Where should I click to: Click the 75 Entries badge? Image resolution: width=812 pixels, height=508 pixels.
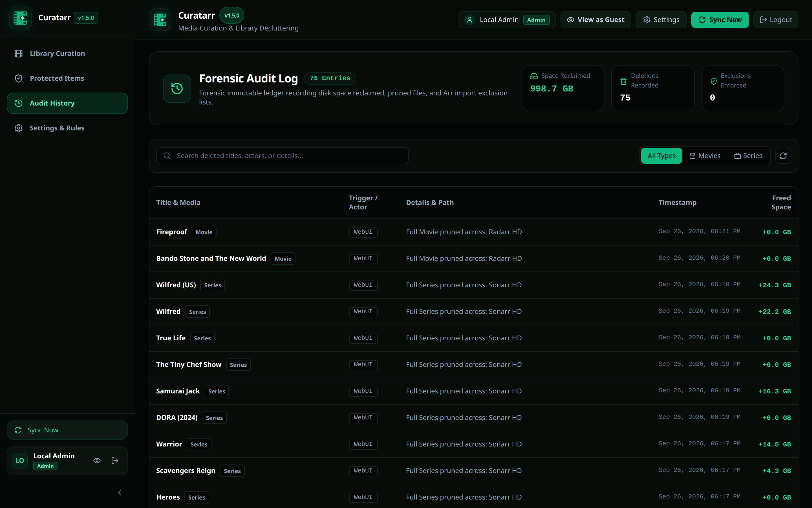[x=330, y=78]
